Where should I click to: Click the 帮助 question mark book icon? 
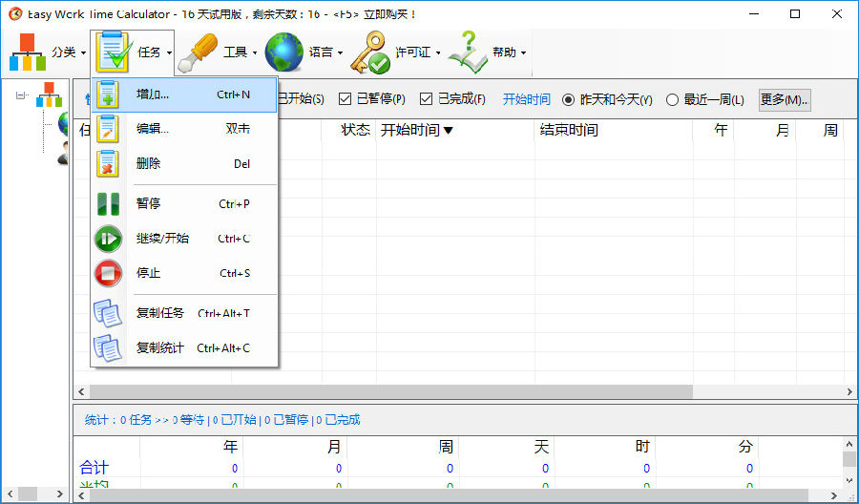tap(468, 52)
